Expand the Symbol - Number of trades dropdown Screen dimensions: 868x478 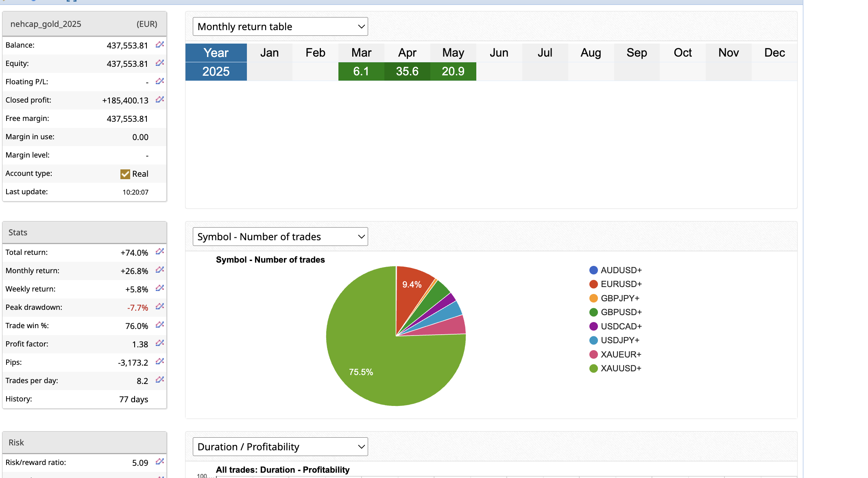[x=280, y=237]
